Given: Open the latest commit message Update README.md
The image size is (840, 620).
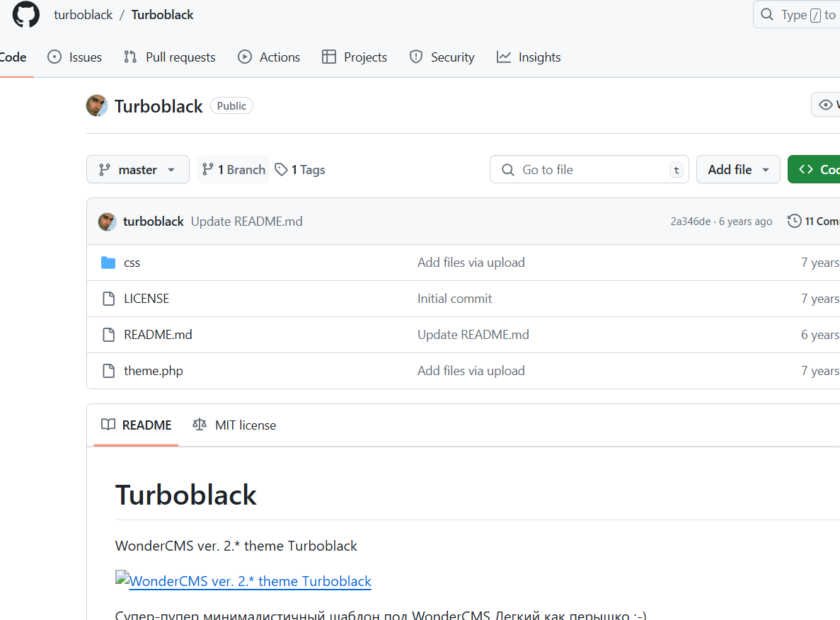Looking at the screenshot, I should [x=246, y=222].
